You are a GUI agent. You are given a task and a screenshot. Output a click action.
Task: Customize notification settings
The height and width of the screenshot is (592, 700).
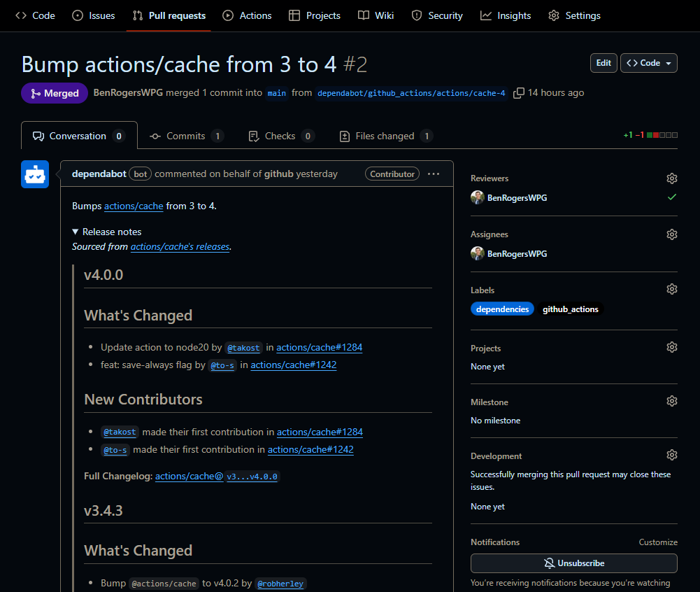pos(658,542)
